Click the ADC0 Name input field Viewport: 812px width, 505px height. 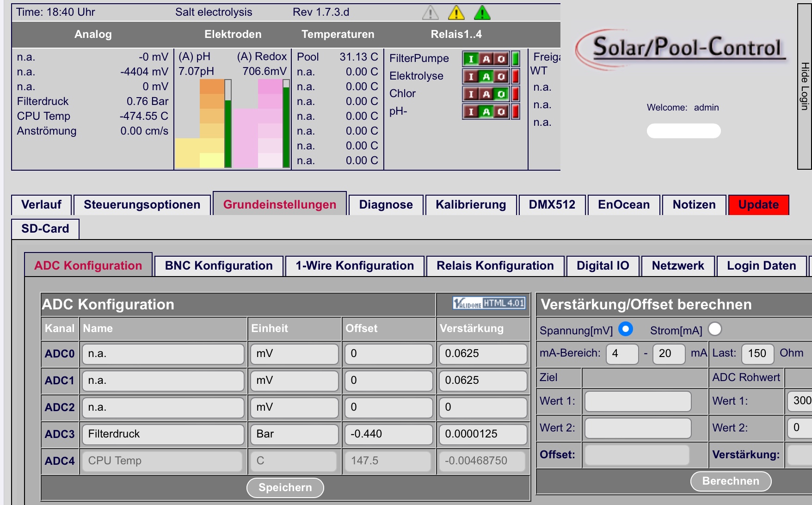(163, 354)
